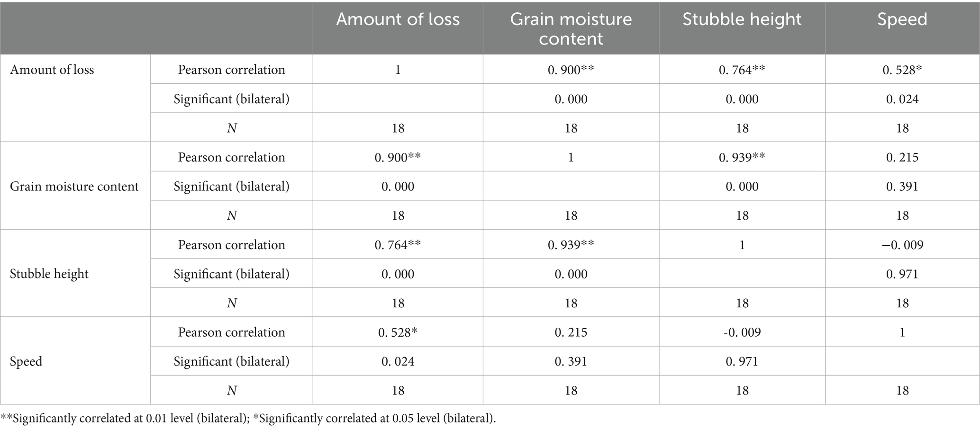Click the "Stubble height" column header
The height and width of the screenshot is (430, 980).
coord(742,19)
